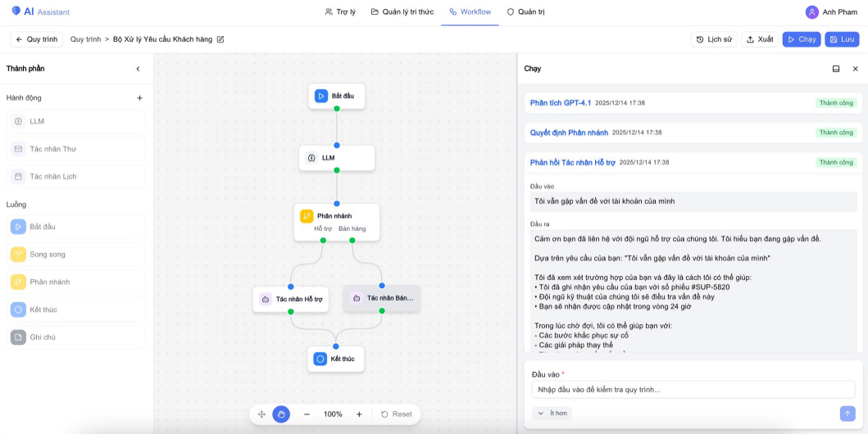Collapse the Phản hồi Tác nhân Hỗ trợ step
This screenshot has height=434, width=868.
693,162
